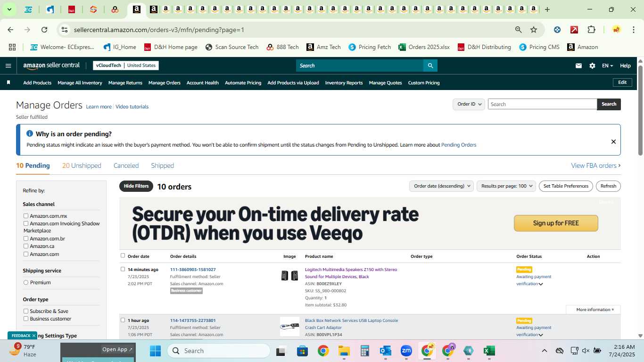Open the 888 Tech bookmark
644x362 pixels.
pos(282,47)
